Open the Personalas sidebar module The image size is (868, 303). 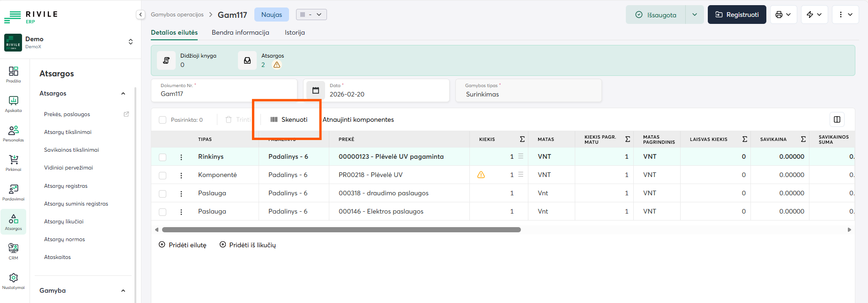pos(14,133)
